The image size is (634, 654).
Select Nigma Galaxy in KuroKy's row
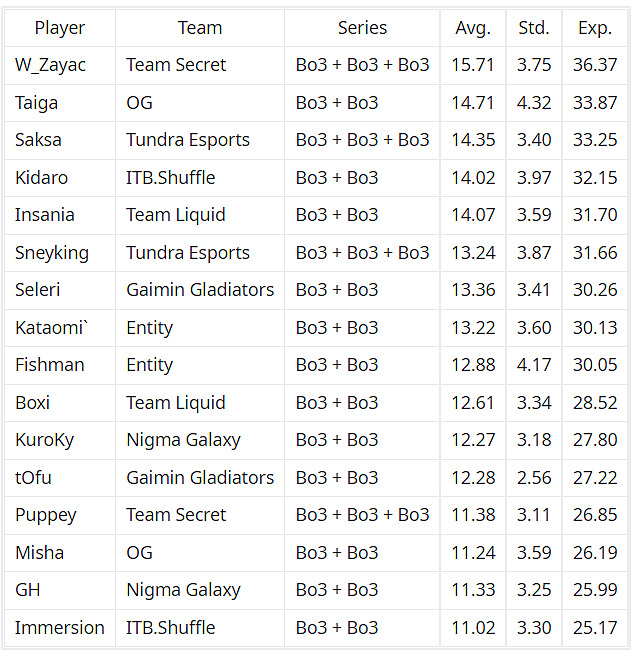coord(184,440)
